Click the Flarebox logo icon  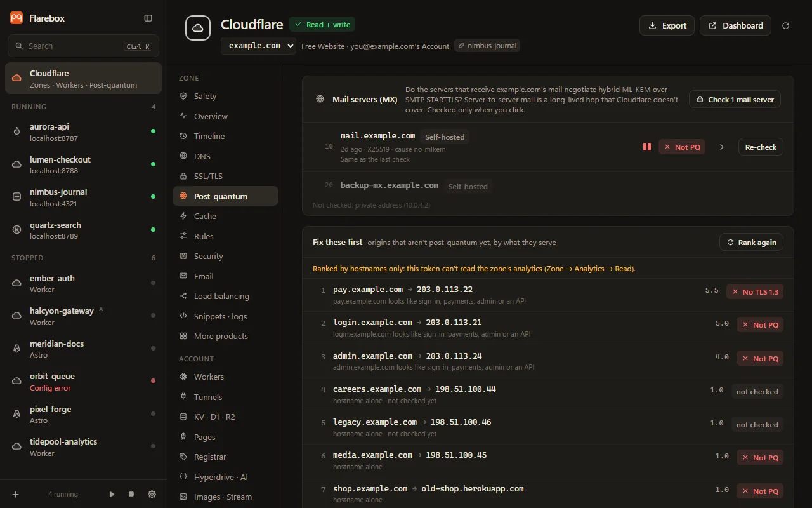(x=16, y=18)
